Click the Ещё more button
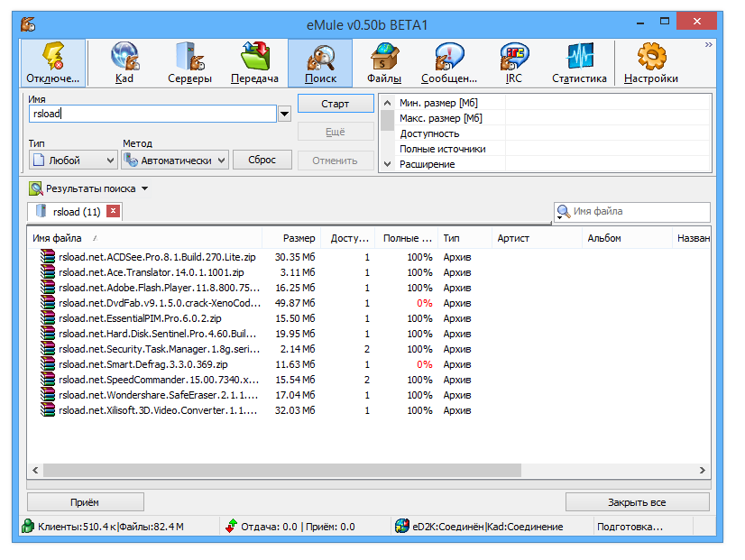The height and width of the screenshot is (560, 745). (x=336, y=132)
